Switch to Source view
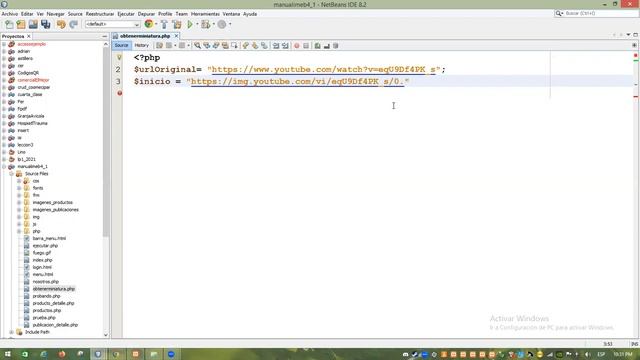Image resolution: width=640 pixels, height=360 pixels. coord(121,45)
